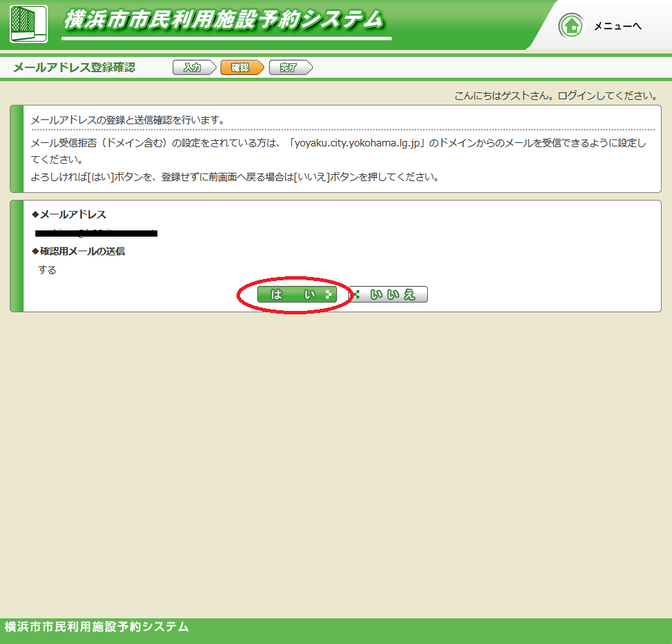Select the 完了 step indicator
Image resolution: width=672 pixels, height=644 pixels.
[288, 67]
